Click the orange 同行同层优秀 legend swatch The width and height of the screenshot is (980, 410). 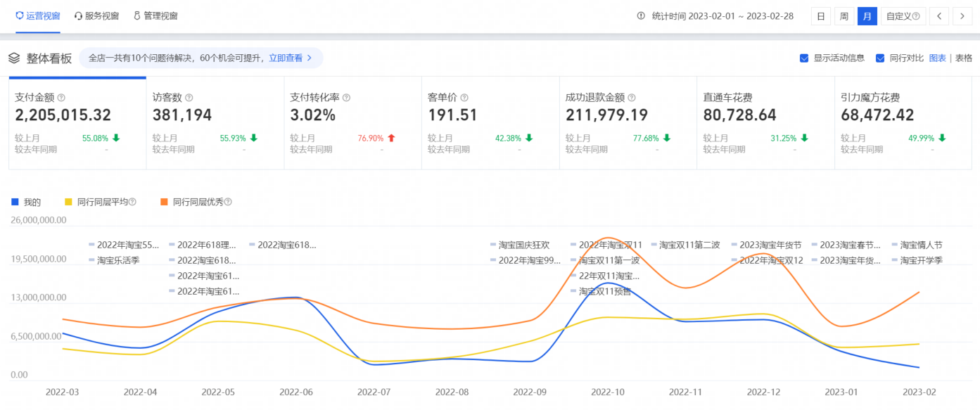[164, 203]
